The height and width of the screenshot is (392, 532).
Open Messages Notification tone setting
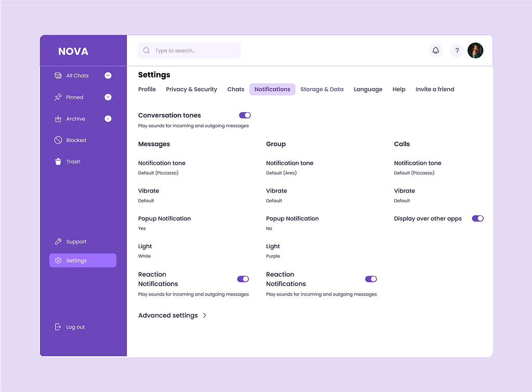[x=162, y=168]
